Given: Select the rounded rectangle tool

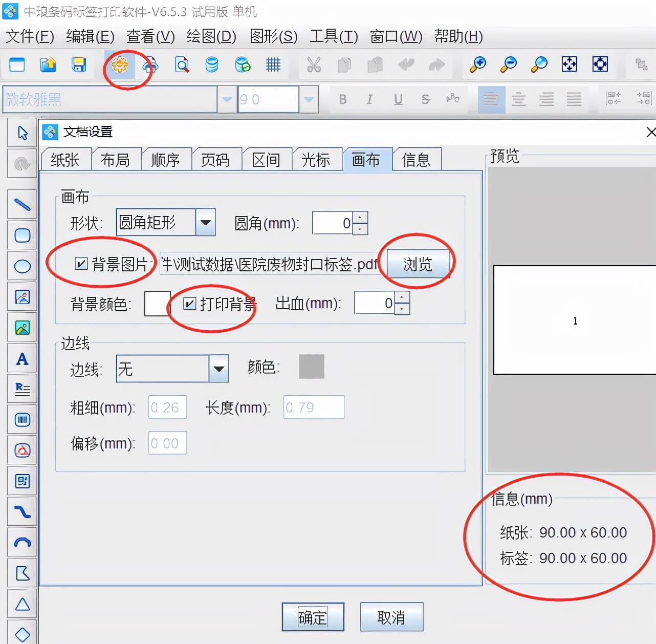Looking at the screenshot, I should [x=22, y=235].
